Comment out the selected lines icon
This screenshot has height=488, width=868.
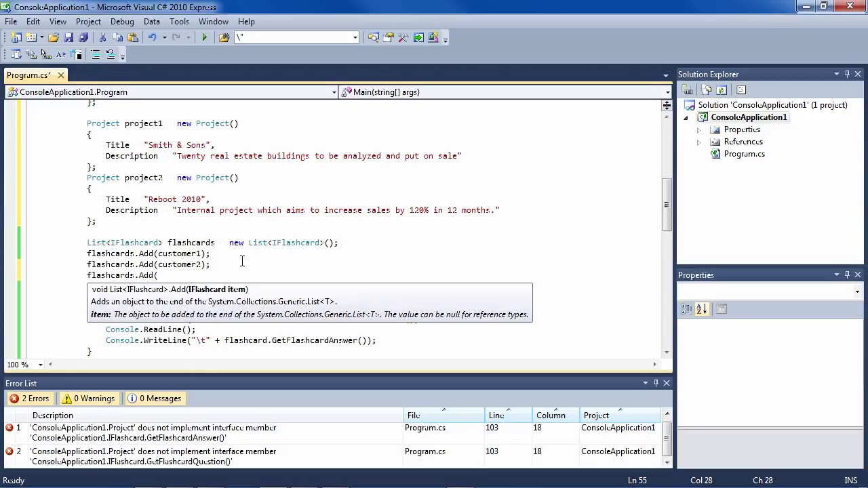(96, 55)
